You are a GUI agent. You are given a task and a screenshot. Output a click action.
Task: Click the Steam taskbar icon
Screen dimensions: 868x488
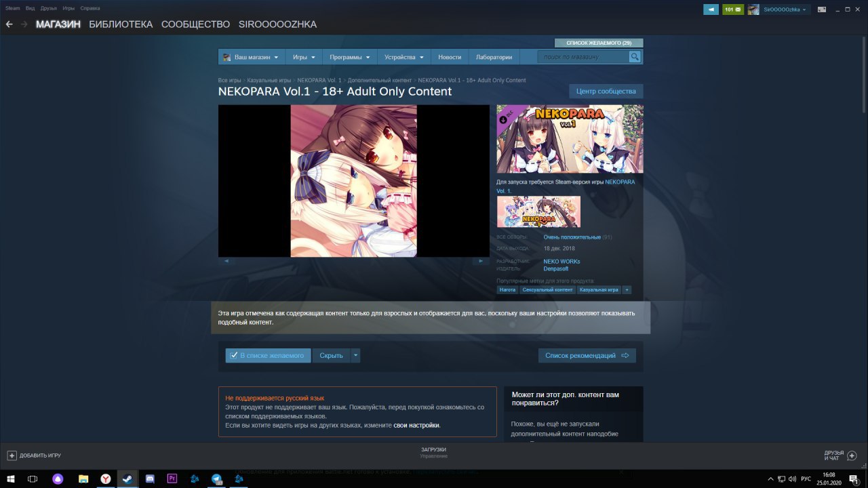tap(127, 479)
